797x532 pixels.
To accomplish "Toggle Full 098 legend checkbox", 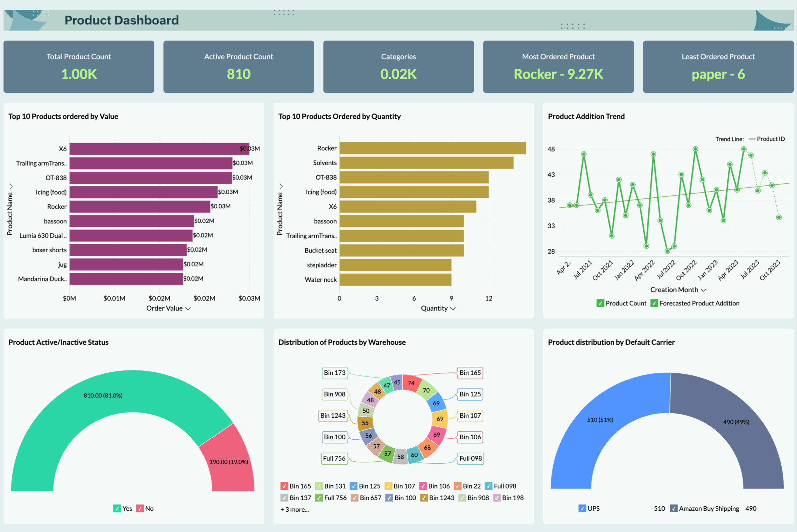I will [488, 486].
